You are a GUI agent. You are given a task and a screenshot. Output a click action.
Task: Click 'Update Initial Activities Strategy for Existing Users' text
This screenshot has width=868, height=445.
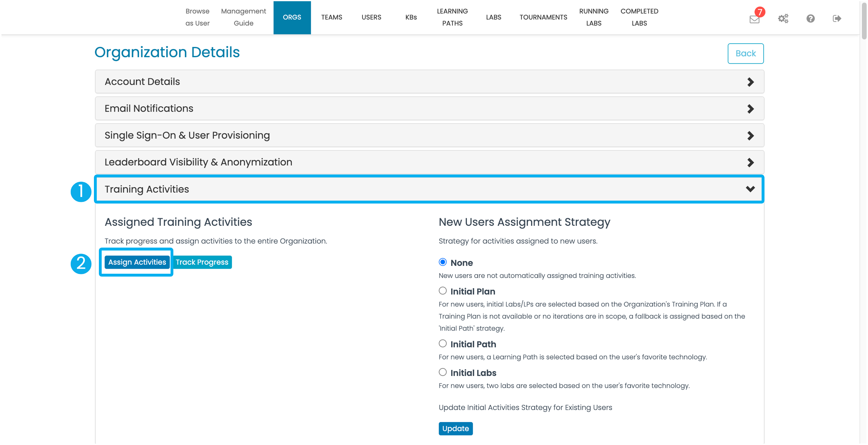tap(525, 407)
